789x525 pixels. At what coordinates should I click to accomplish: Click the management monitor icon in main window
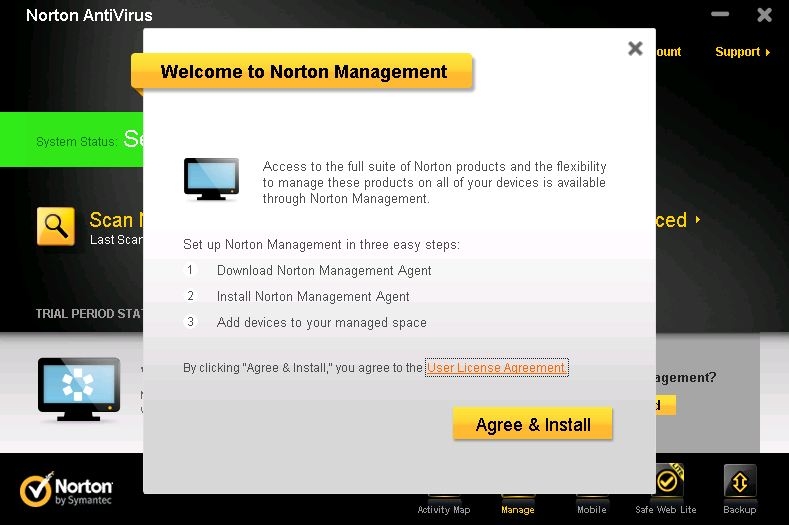(x=79, y=389)
